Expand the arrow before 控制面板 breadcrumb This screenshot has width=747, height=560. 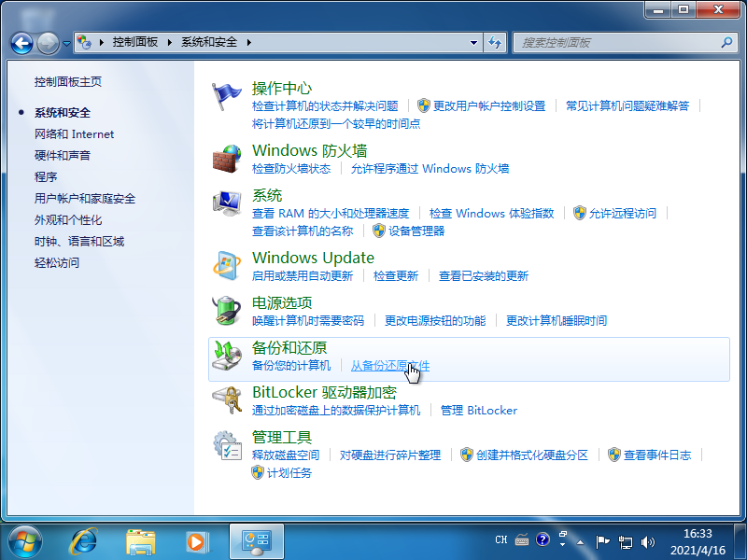click(x=102, y=42)
